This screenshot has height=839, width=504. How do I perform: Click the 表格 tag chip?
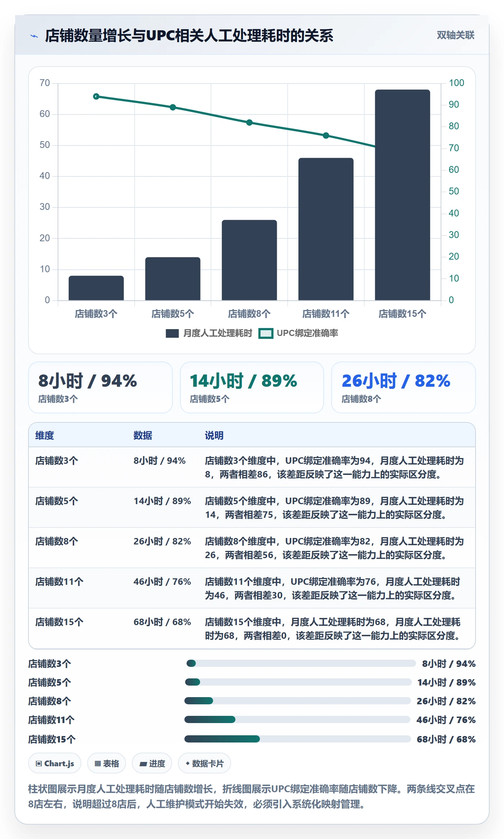click(x=107, y=763)
